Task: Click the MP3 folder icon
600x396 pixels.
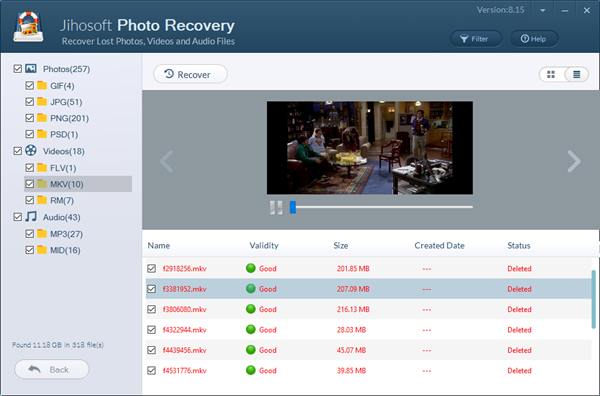Action: (42, 233)
